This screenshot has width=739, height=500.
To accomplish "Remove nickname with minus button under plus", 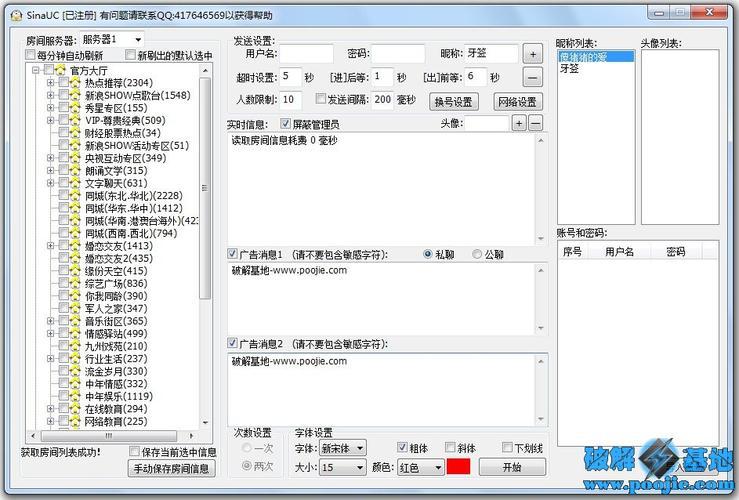I will tap(533, 77).
